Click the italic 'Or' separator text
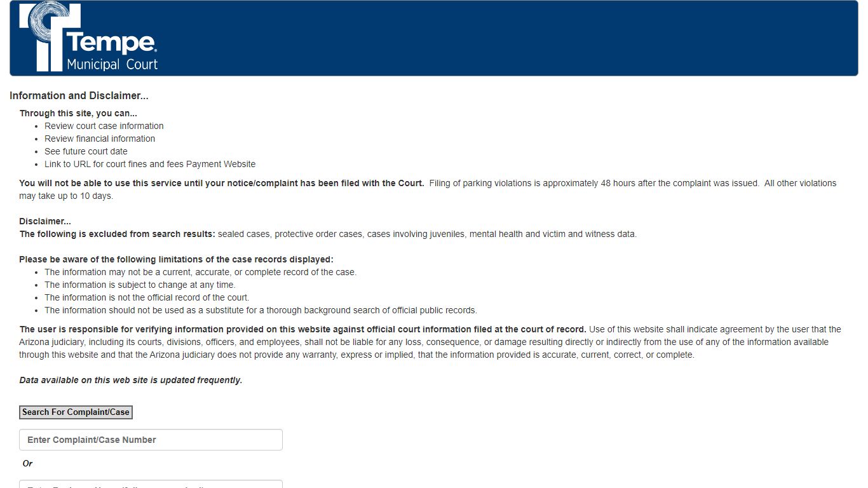Image resolution: width=868 pixels, height=488 pixels. 27,463
